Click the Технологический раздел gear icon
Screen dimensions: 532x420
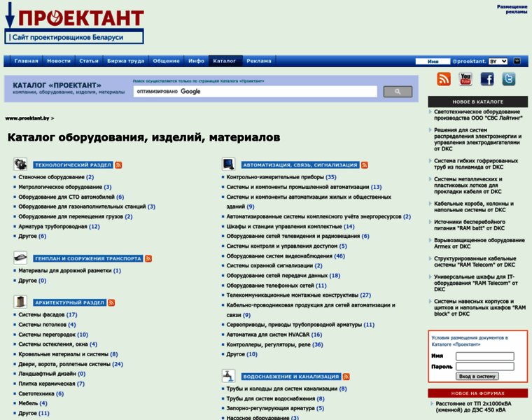tap(20, 164)
